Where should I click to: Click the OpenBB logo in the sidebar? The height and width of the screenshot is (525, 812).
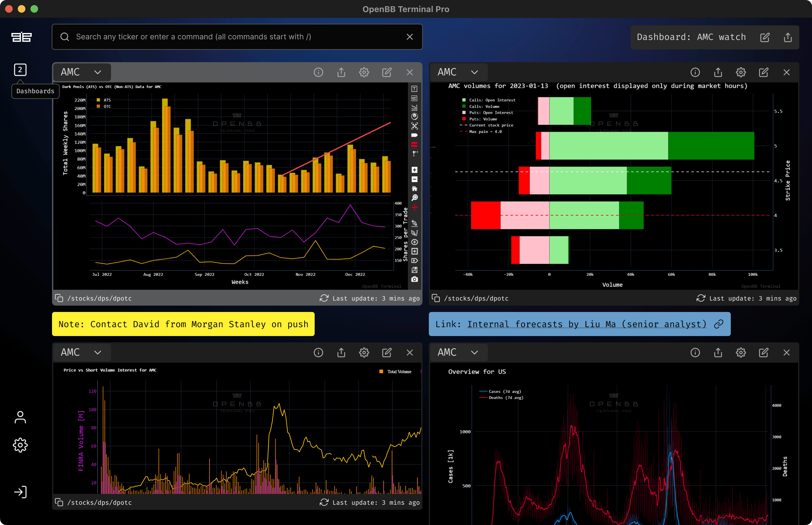pyautogui.click(x=22, y=37)
